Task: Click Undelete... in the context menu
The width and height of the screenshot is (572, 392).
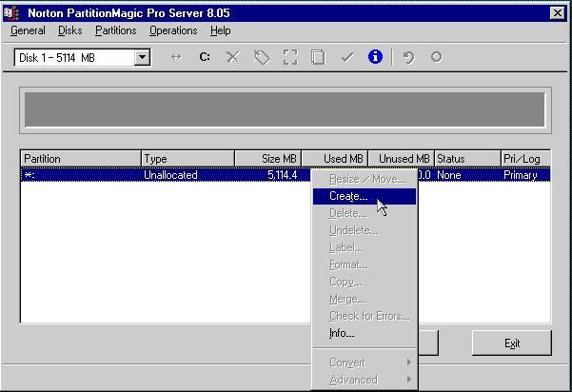Action: (x=365, y=230)
